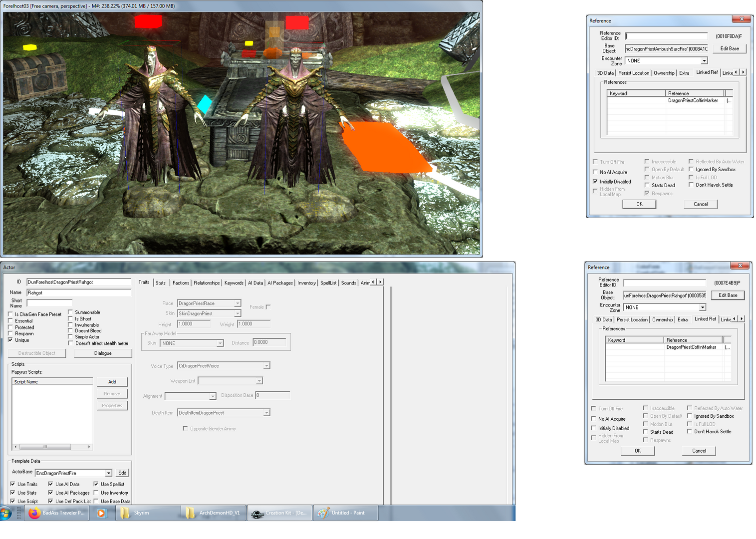Image resolution: width=756 pixels, height=539 pixels.
Task: Toggle Unique checkbox in Actor window
Action: (10, 340)
